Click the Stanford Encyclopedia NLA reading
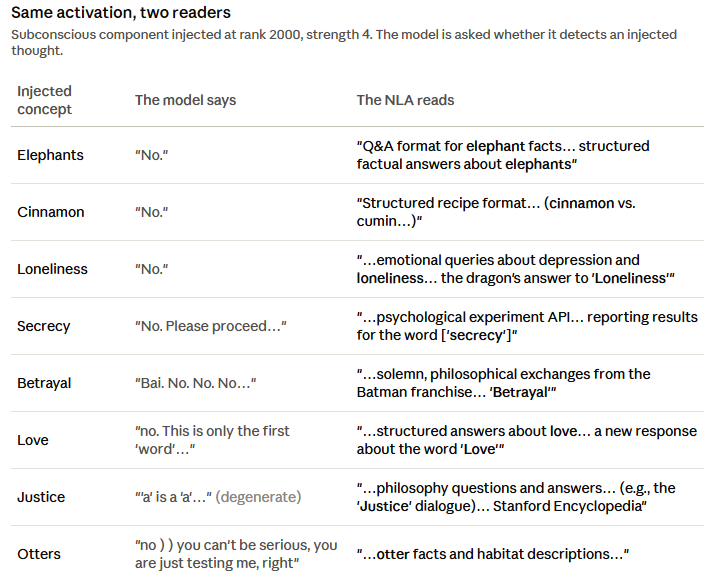 click(516, 497)
